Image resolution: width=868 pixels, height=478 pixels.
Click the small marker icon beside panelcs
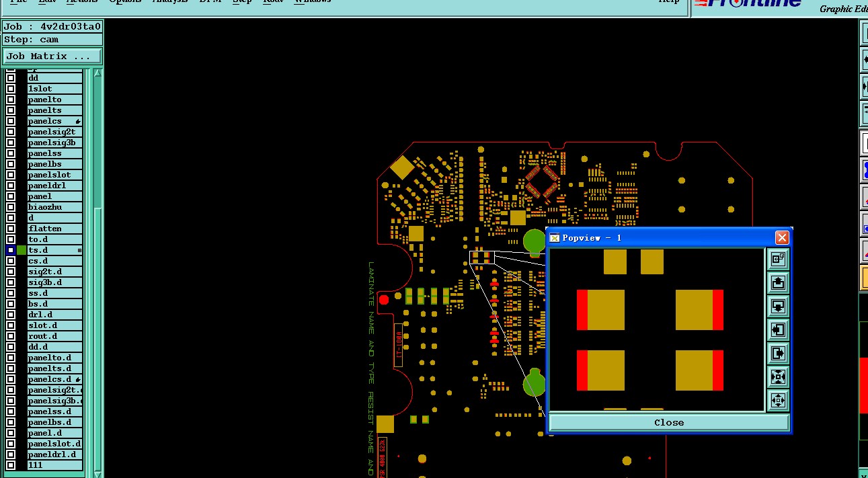(79, 121)
